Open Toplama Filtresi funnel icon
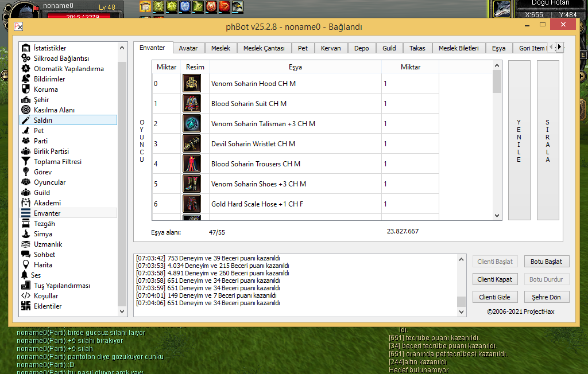 (26, 162)
